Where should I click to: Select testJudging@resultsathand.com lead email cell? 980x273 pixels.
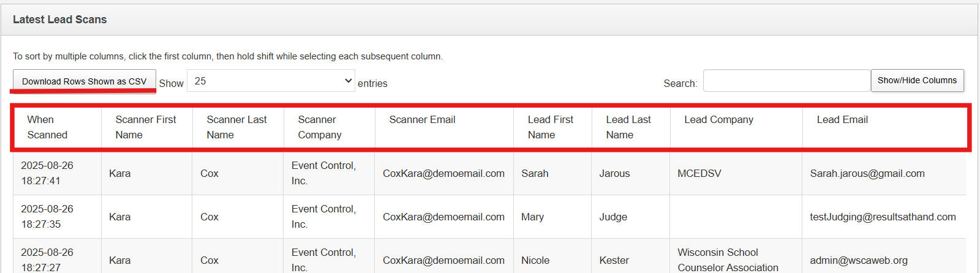[x=883, y=217]
